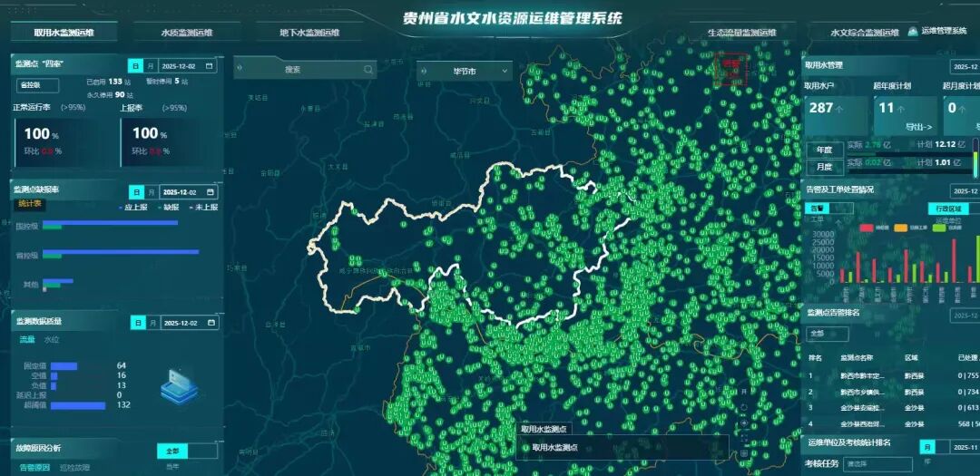980x476 pixels.
Task: Open the 省控级 level selector
Action: point(37,85)
